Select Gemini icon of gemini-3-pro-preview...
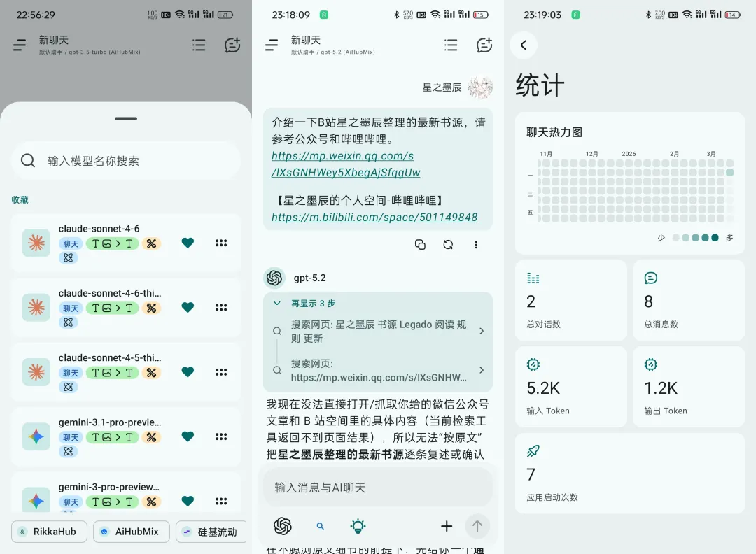 [x=36, y=501]
